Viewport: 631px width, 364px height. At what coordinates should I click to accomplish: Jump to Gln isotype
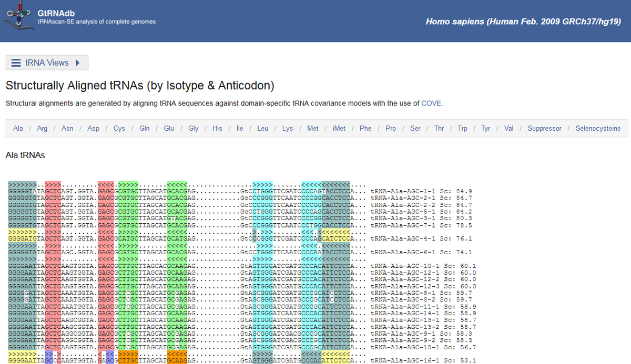coord(145,128)
